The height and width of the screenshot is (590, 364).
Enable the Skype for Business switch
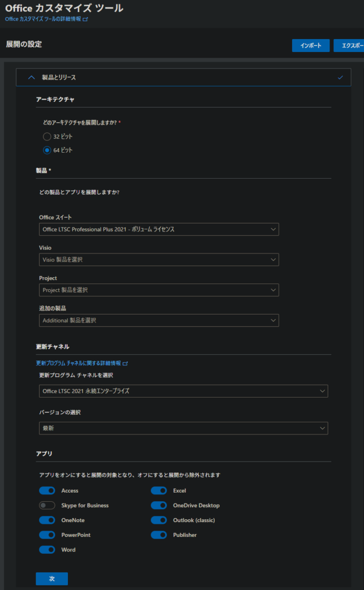[47, 505]
